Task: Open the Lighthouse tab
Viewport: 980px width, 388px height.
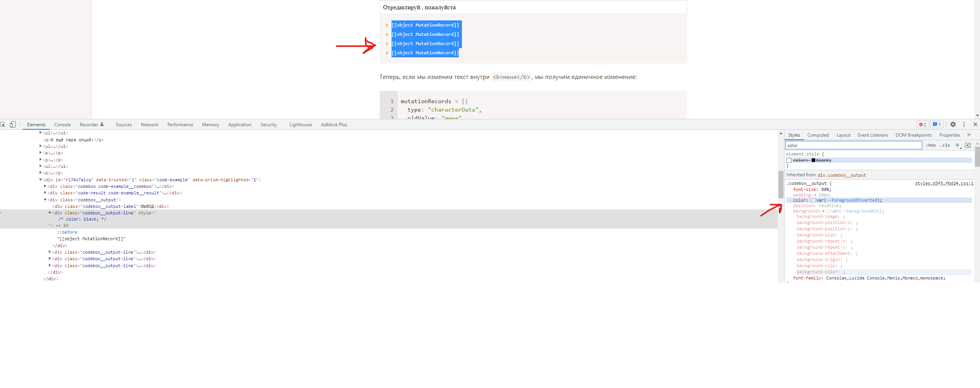Action: point(300,124)
